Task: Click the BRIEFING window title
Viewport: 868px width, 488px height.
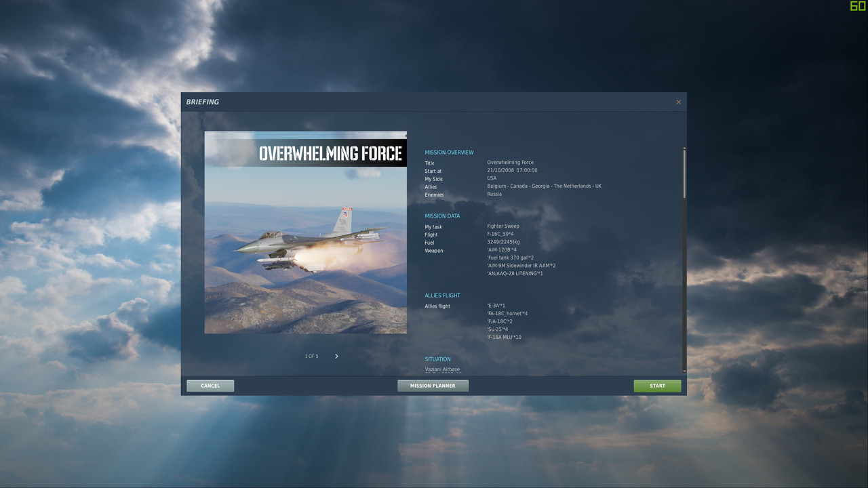Action: click(x=203, y=102)
